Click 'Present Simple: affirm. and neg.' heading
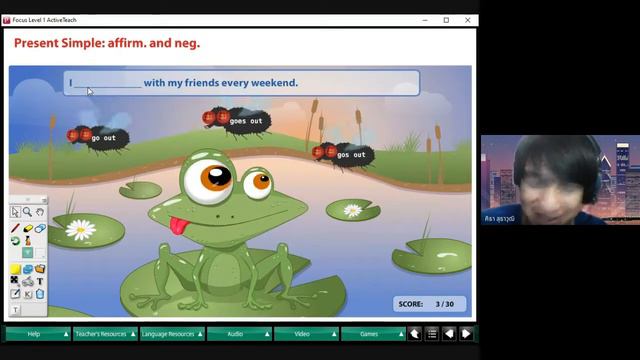 pos(107,43)
